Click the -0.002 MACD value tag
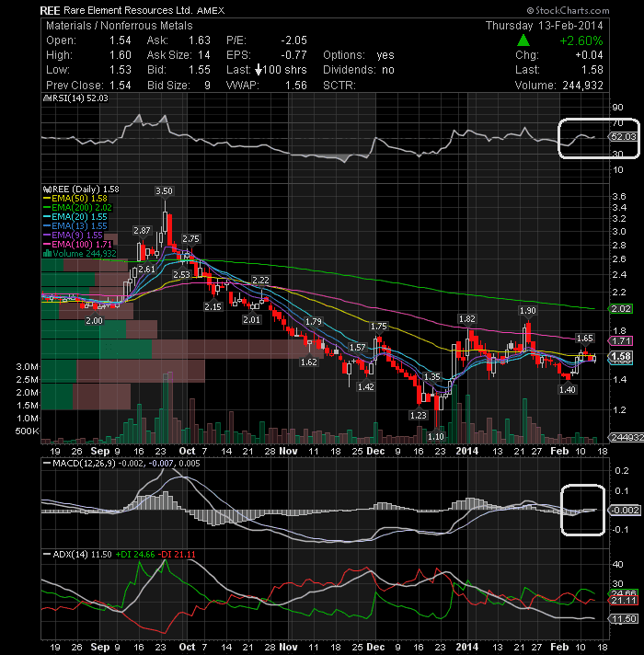This screenshot has width=644, height=655. click(x=625, y=511)
